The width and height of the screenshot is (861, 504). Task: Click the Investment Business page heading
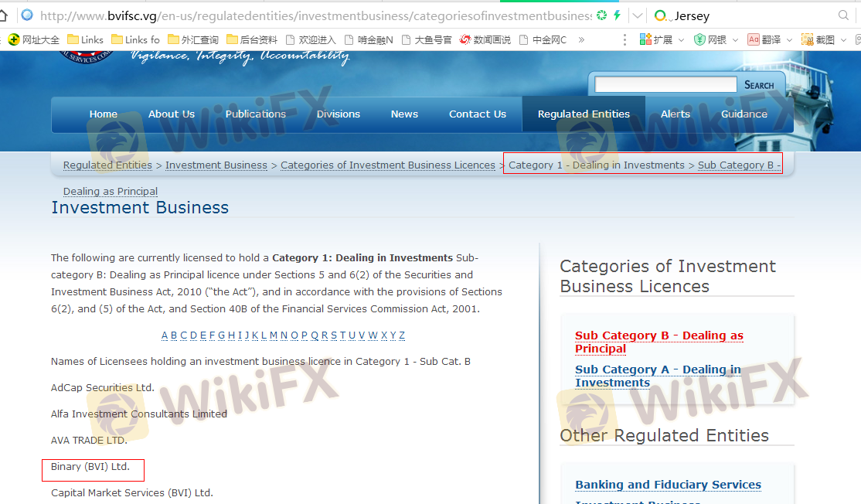(x=140, y=207)
